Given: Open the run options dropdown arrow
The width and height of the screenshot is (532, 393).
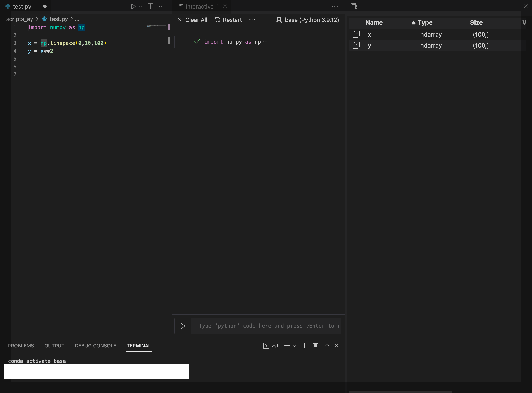Looking at the screenshot, I should click(140, 6).
